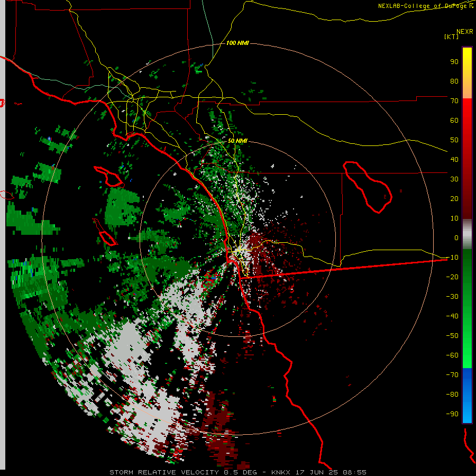Click the 17 JUN 25 date text
This screenshot has width=476, height=476.
(x=317, y=472)
